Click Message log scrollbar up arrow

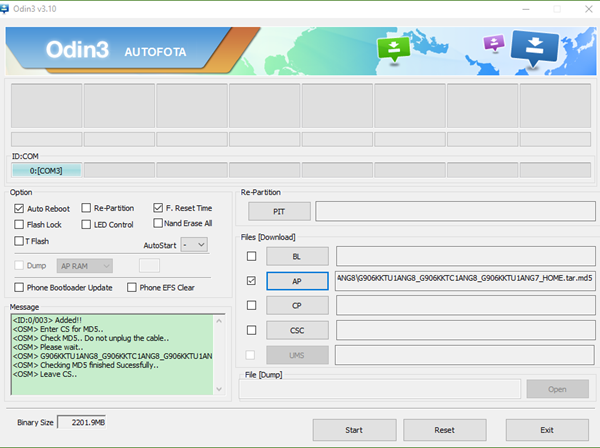(219, 321)
